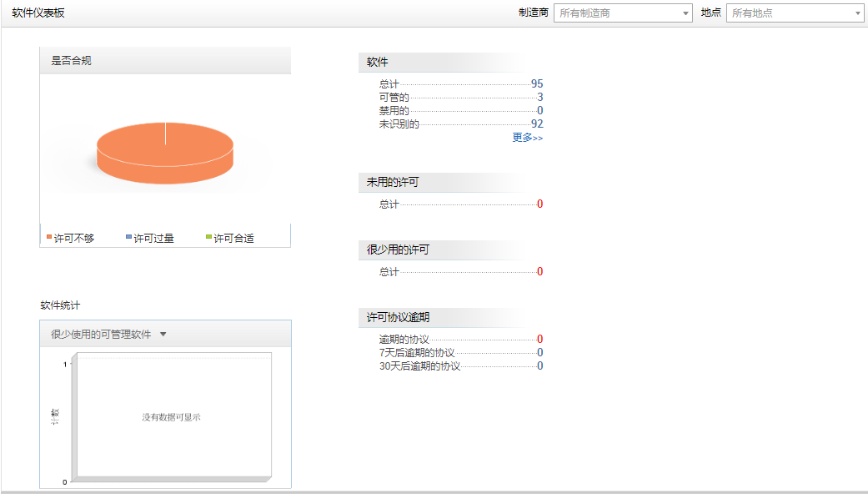Image resolution: width=868 pixels, height=494 pixels.
Task: Open the software total count 95
Action: click(x=537, y=83)
